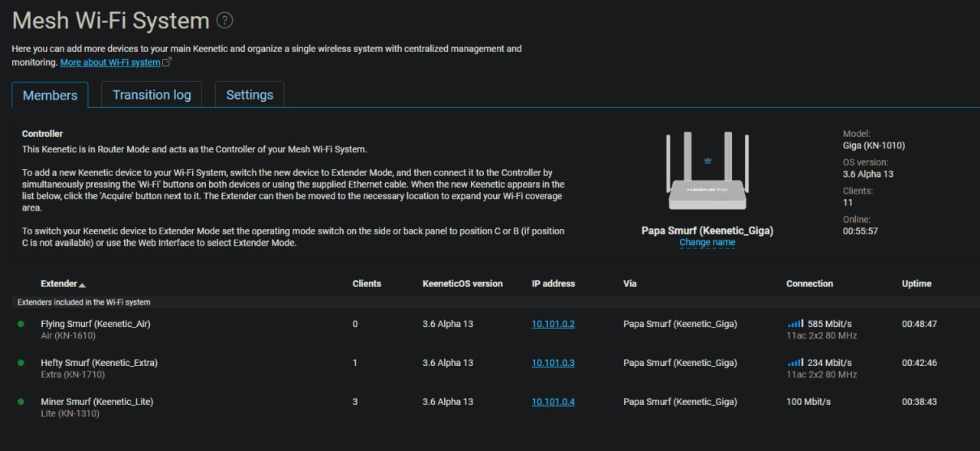Open IP address 10.101.0.2
Screen dimensions: 980x451
[554, 324]
